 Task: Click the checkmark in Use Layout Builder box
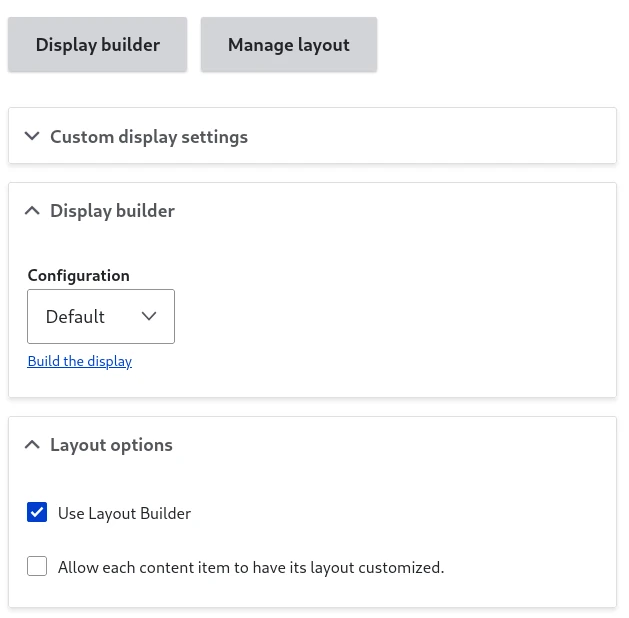pos(37,512)
